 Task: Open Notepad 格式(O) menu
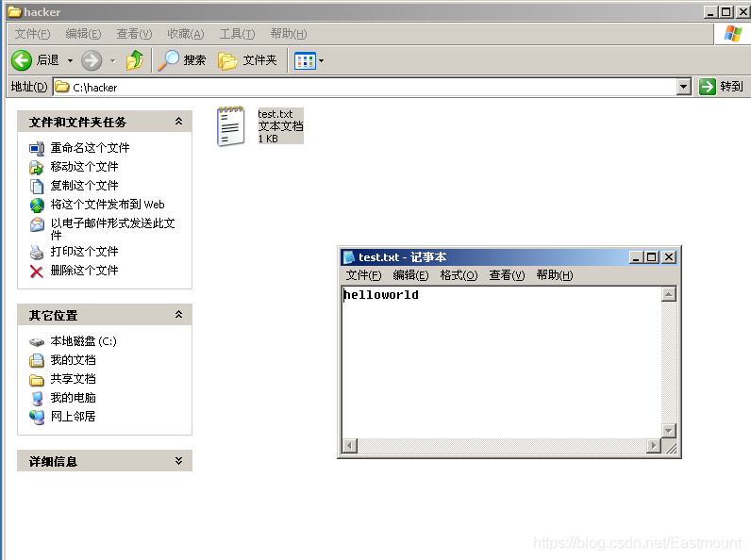click(459, 275)
